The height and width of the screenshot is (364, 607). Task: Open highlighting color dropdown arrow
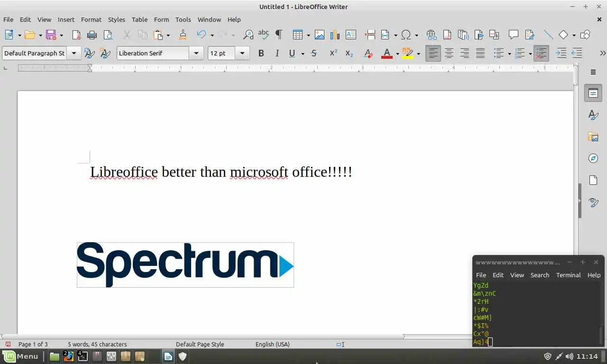418,54
